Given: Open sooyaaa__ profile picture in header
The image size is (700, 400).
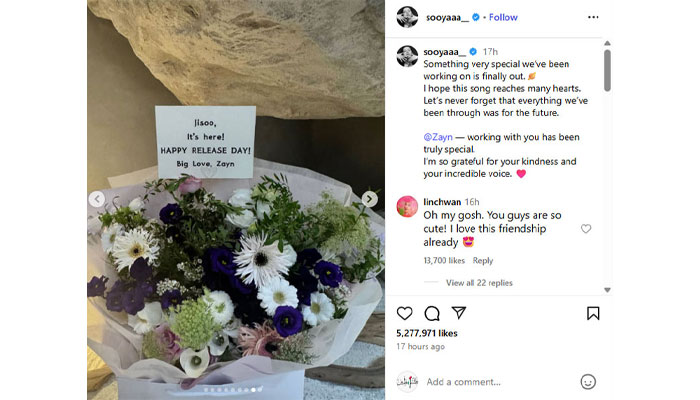Looking at the screenshot, I should (407, 17).
